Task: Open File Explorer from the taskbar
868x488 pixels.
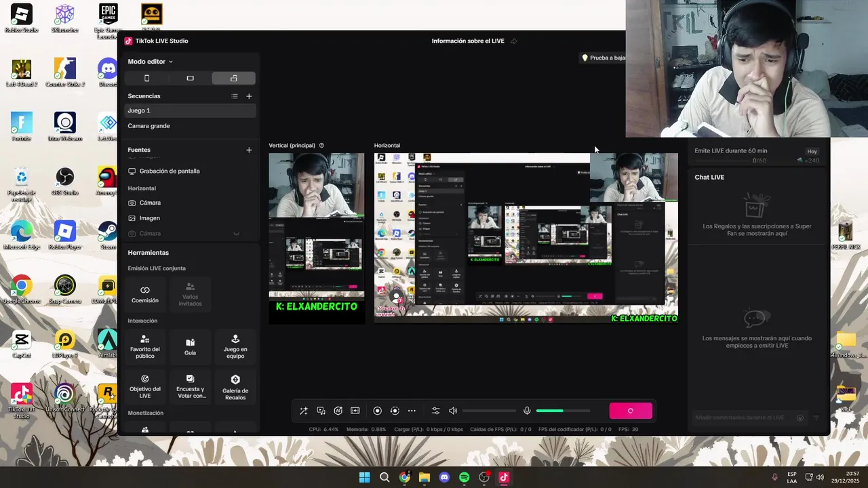Action: [425, 477]
